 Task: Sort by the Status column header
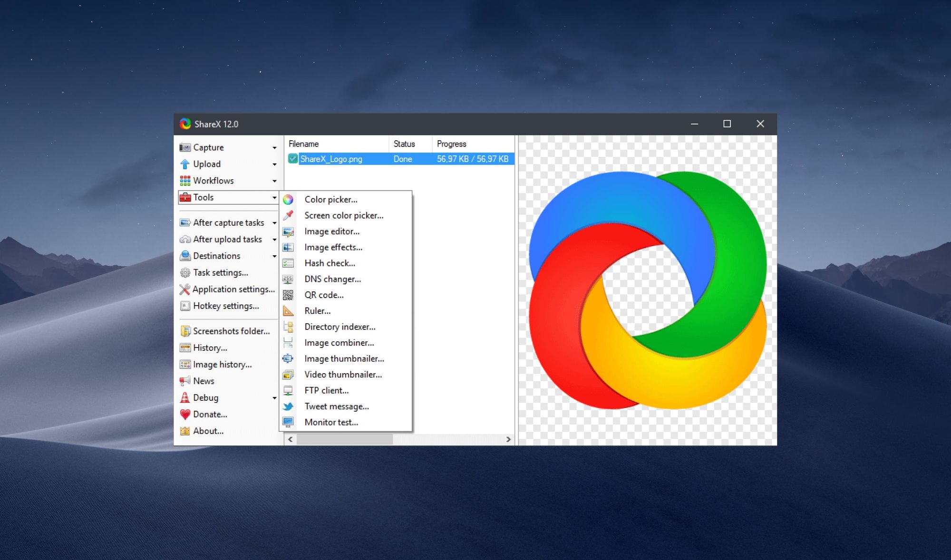(x=410, y=144)
